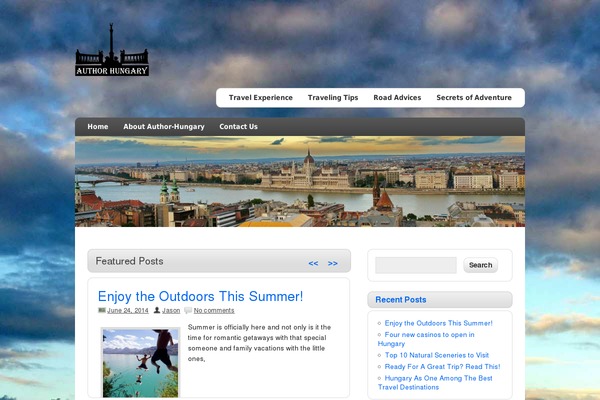Click the calendar icon beside June 24, 2014
The width and height of the screenshot is (600, 400).
101,310
